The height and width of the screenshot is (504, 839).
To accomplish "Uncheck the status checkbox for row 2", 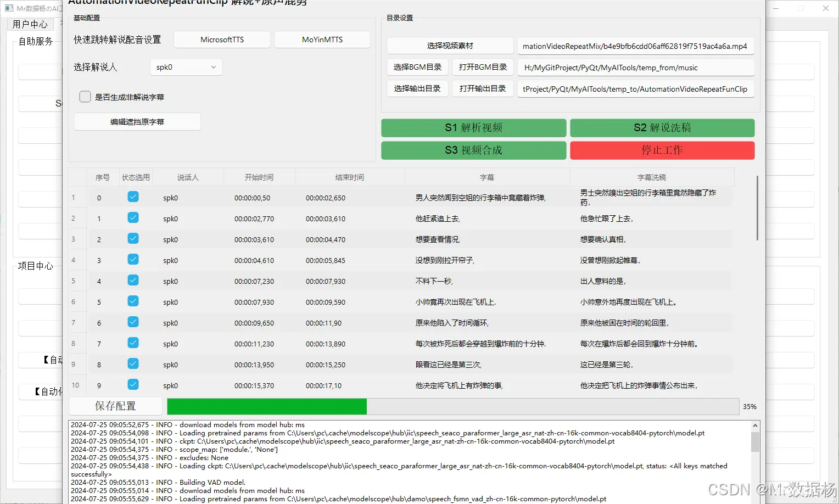I will [x=133, y=238].
